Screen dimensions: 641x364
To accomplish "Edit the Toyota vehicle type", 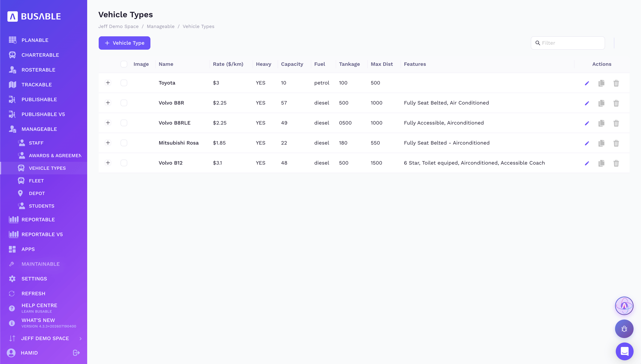I will (587, 83).
